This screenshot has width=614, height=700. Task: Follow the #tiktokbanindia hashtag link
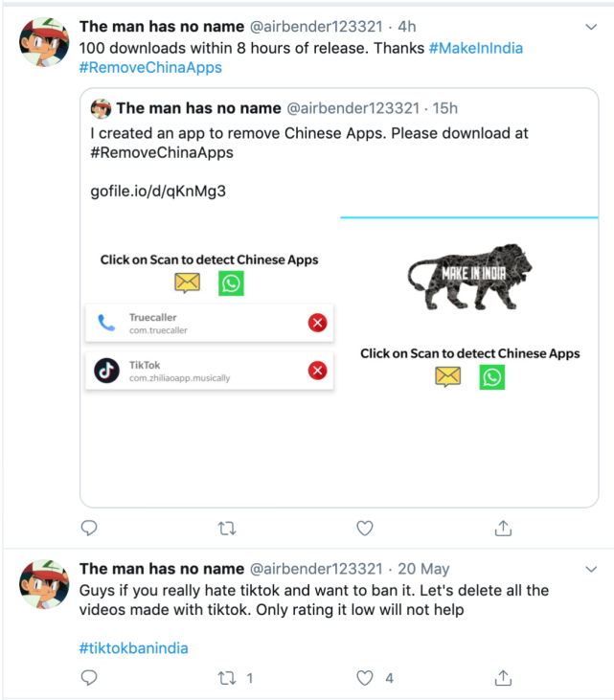coord(133,648)
